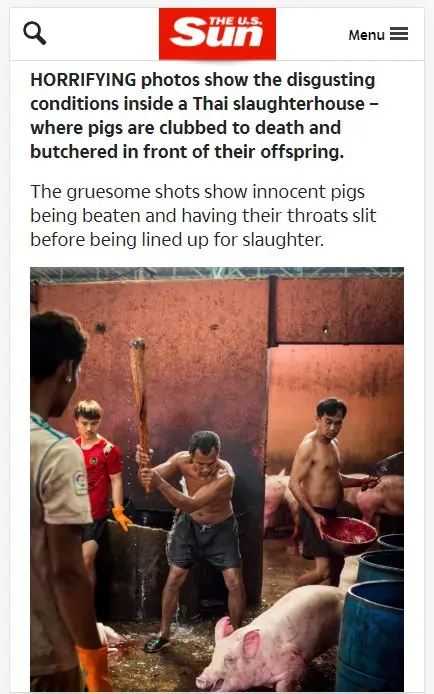The height and width of the screenshot is (694, 434).
Task: Click the paragraph starting 'The gruesome shots'
Action: tap(204, 216)
